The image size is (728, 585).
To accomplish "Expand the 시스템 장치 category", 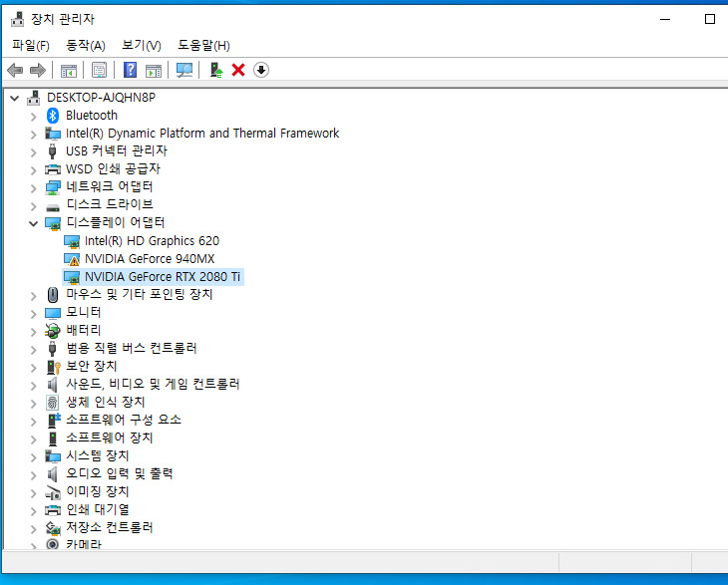I will click(x=33, y=457).
